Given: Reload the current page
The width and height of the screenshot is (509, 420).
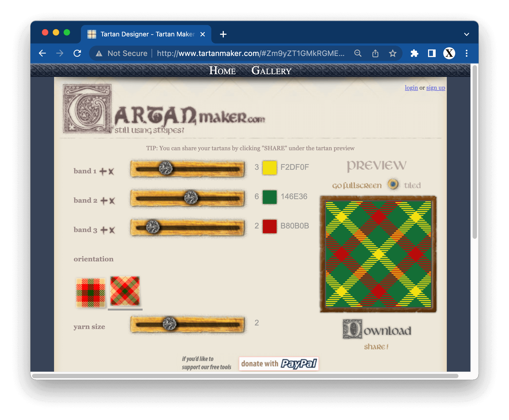Looking at the screenshot, I should tap(77, 53).
